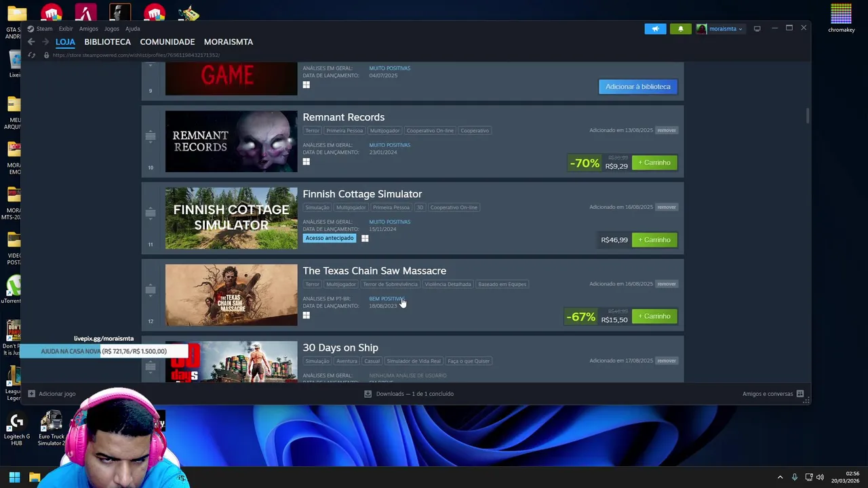Screen dimensions: 868x488
Task: Click the Steam back arrow
Action: point(31,42)
